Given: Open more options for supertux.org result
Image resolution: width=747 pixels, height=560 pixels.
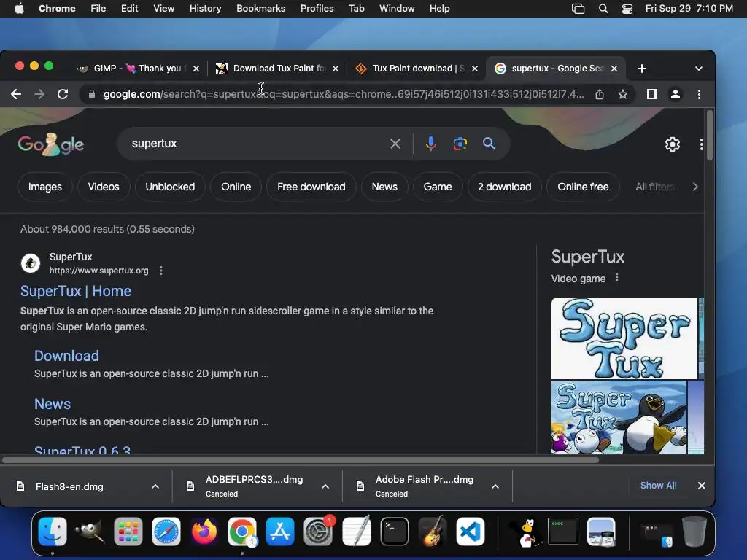Looking at the screenshot, I should (x=161, y=271).
